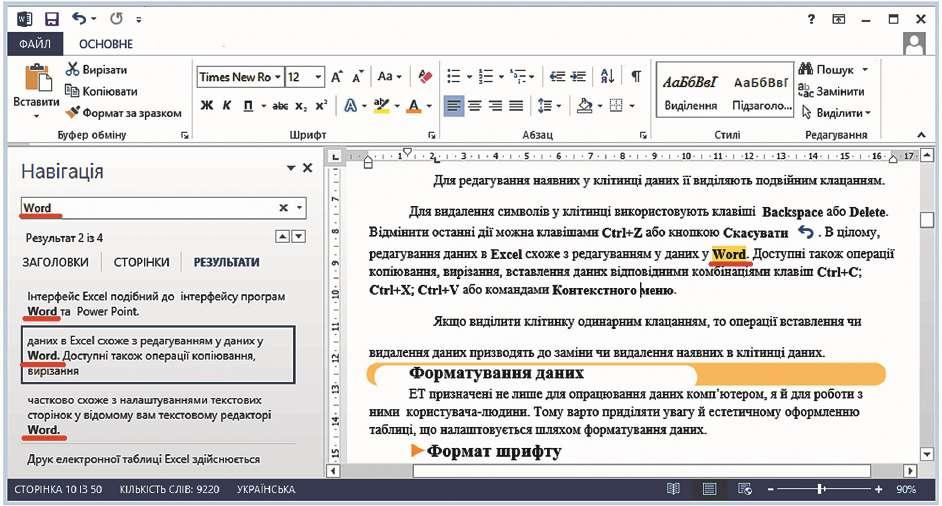This screenshot has height=506, width=942.
Task: Undo the last action
Action: pyautogui.click(x=79, y=19)
